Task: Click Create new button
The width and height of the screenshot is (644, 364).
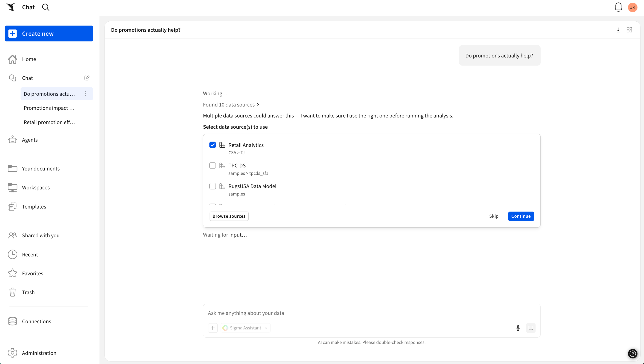Action: [x=49, y=34]
